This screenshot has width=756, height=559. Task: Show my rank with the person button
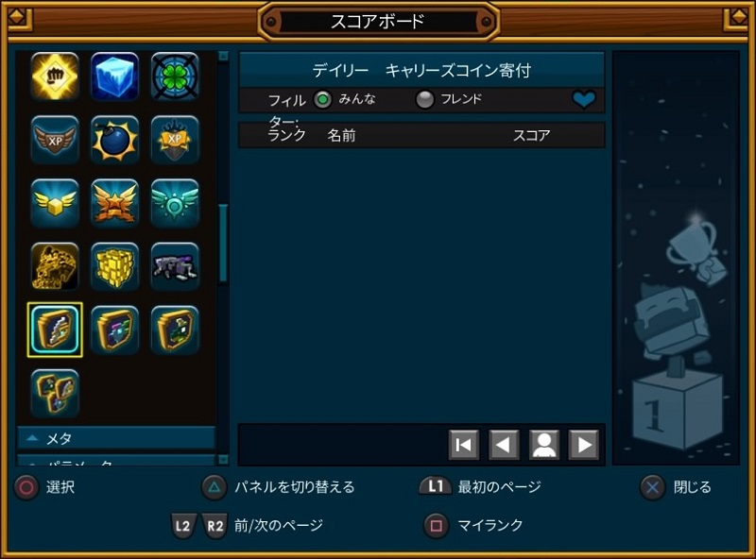(x=544, y=445)
